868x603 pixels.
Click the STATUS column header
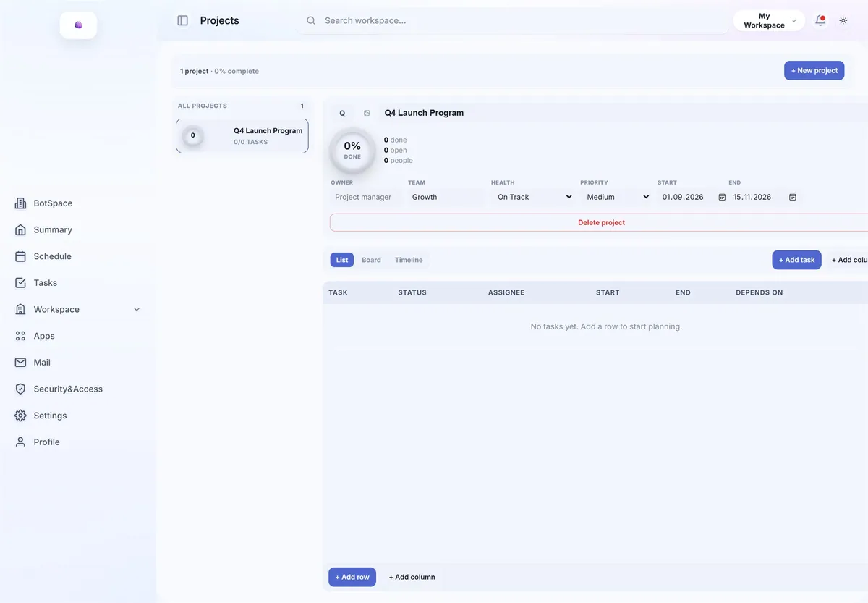(x=412, y=292)
